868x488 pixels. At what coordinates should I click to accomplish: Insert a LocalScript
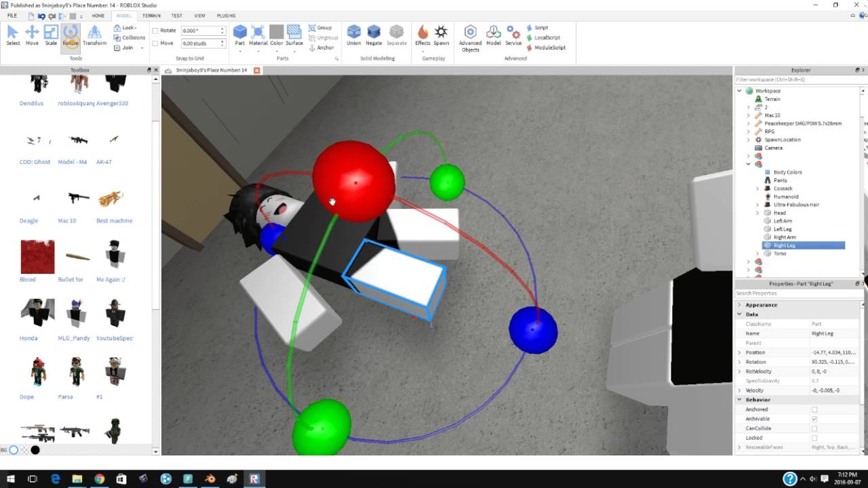coord(543,38)
